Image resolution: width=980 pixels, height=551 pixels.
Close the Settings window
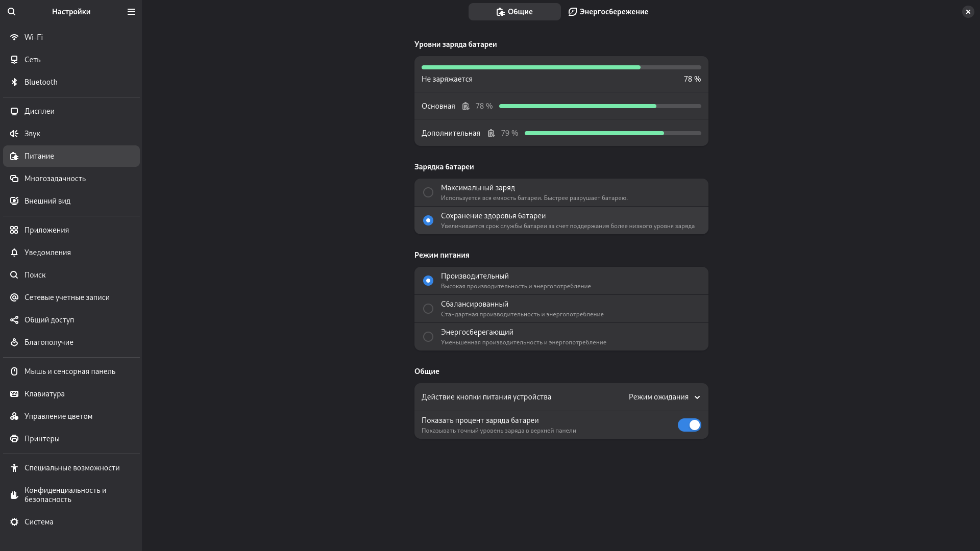click(968, 12)
